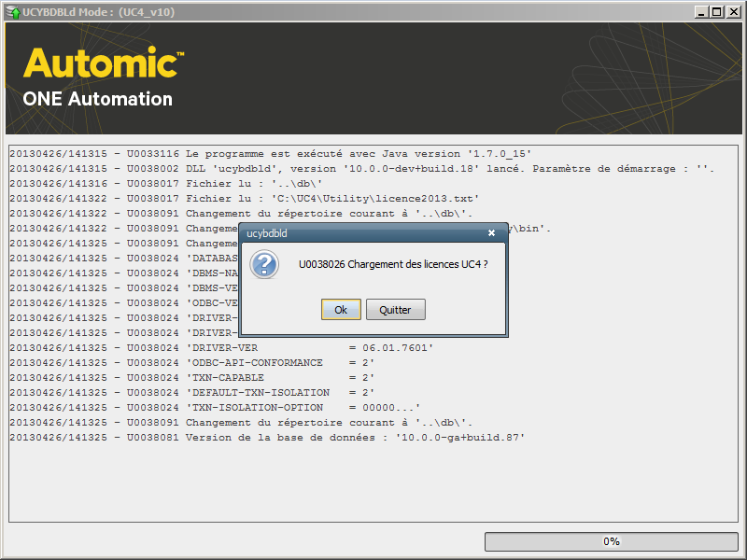Select log line 'Java version 1.7.0_15'
Image resolution: width=747 pixels, height=560 pixels.
270,154
